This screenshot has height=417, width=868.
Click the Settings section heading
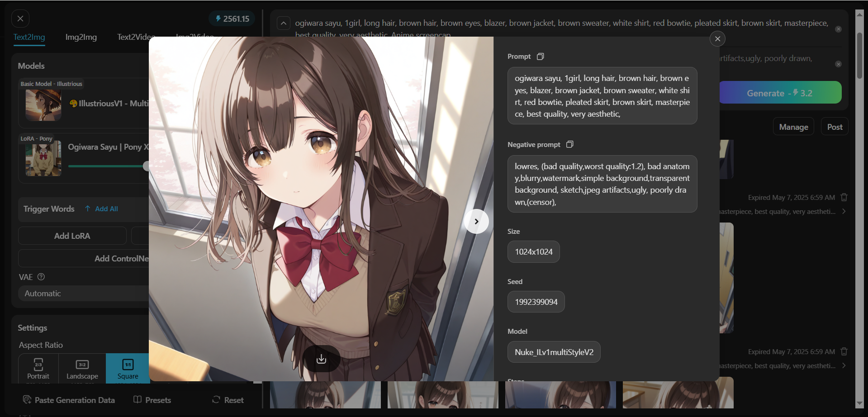33,328
